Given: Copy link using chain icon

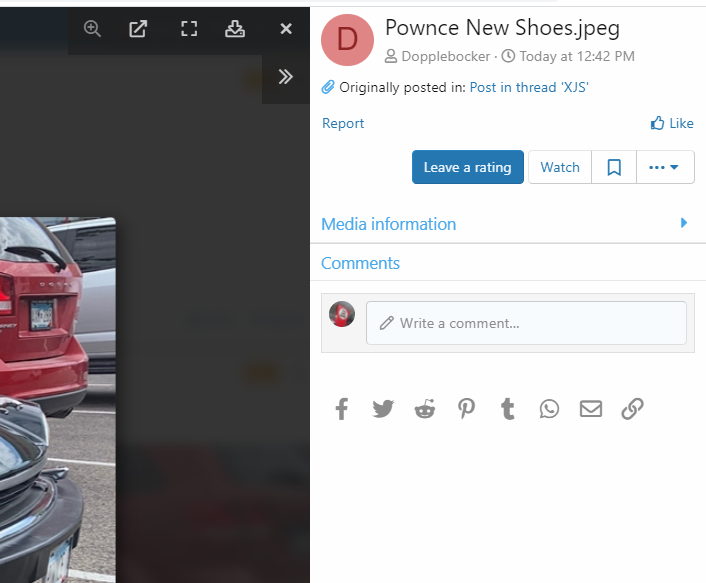Looking at the screenshot, I should [632, 408].
